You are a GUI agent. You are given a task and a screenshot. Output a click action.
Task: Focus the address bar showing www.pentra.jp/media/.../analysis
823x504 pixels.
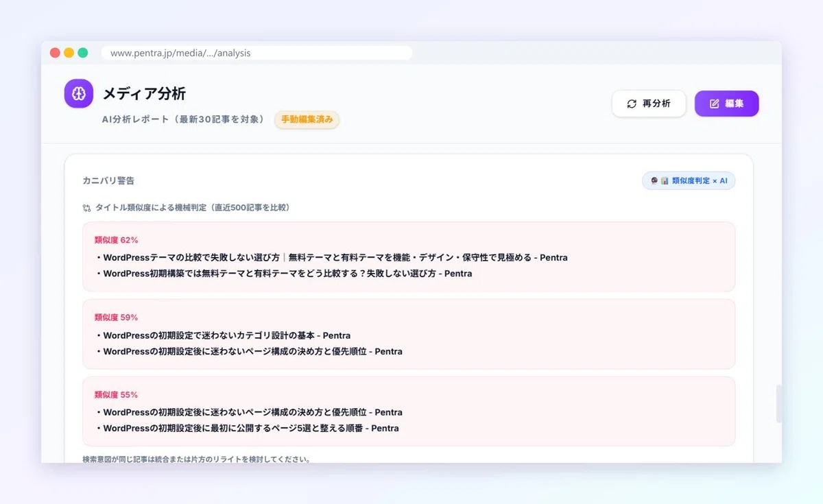coord(257,53)
